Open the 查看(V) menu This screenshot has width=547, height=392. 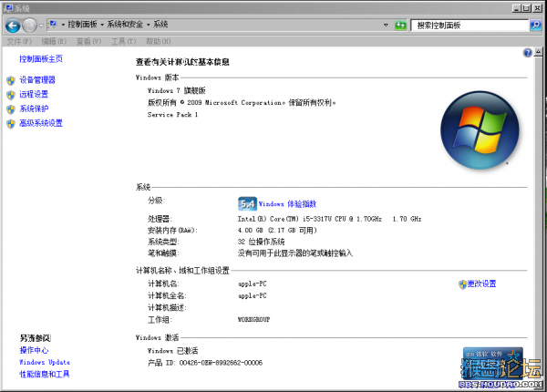89,42
